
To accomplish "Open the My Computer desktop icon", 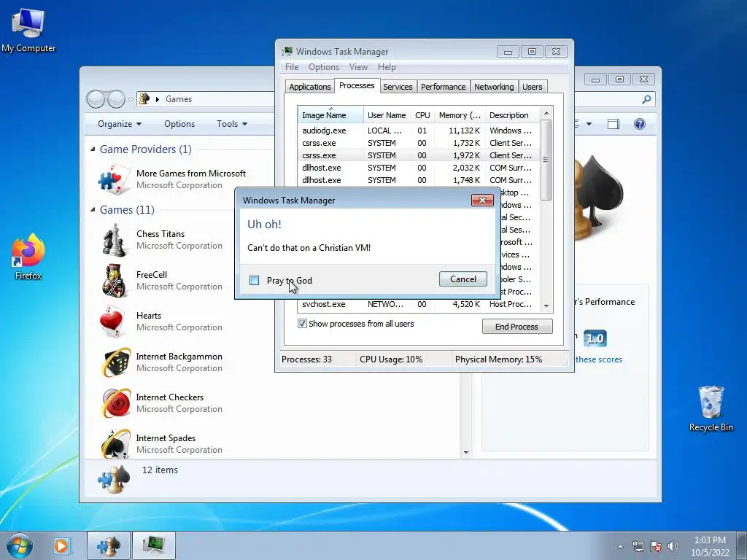I will [28, 31].
